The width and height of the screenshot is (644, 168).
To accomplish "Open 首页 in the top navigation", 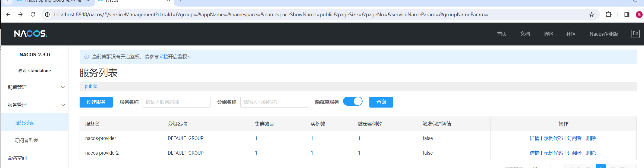I will coord(502,34).
